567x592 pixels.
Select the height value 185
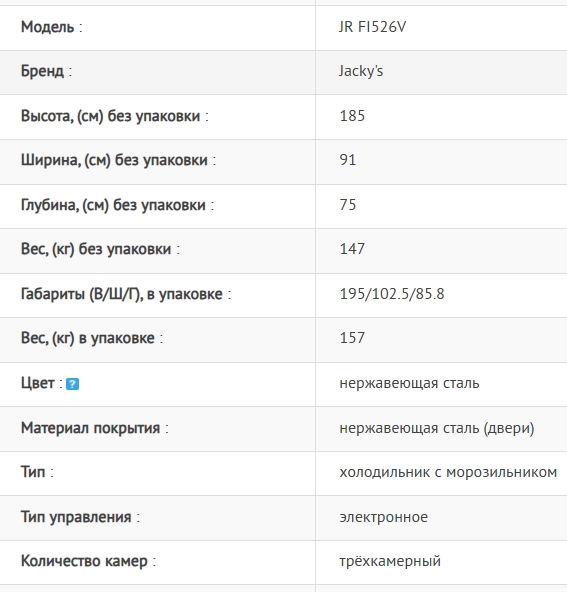coord(352,116)
